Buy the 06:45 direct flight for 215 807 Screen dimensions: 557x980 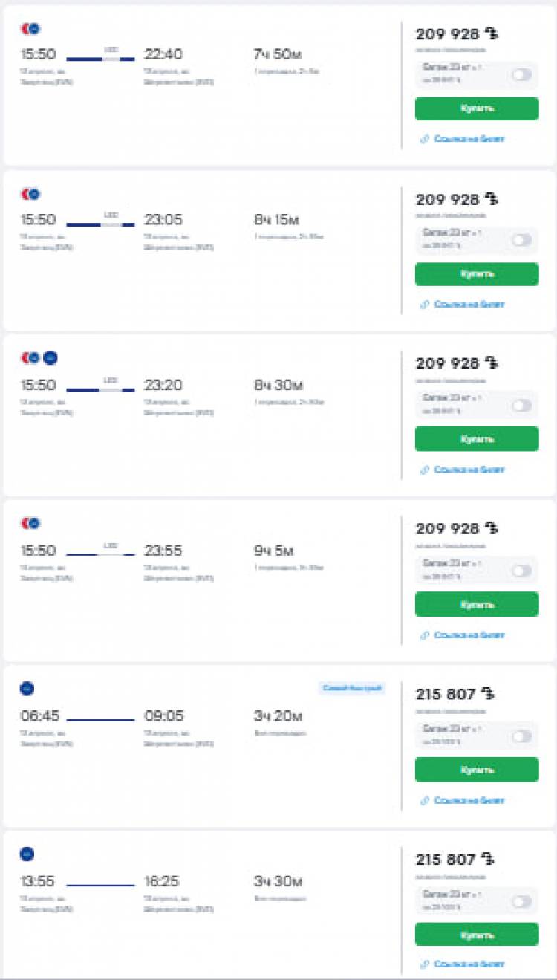coord(477,770)
